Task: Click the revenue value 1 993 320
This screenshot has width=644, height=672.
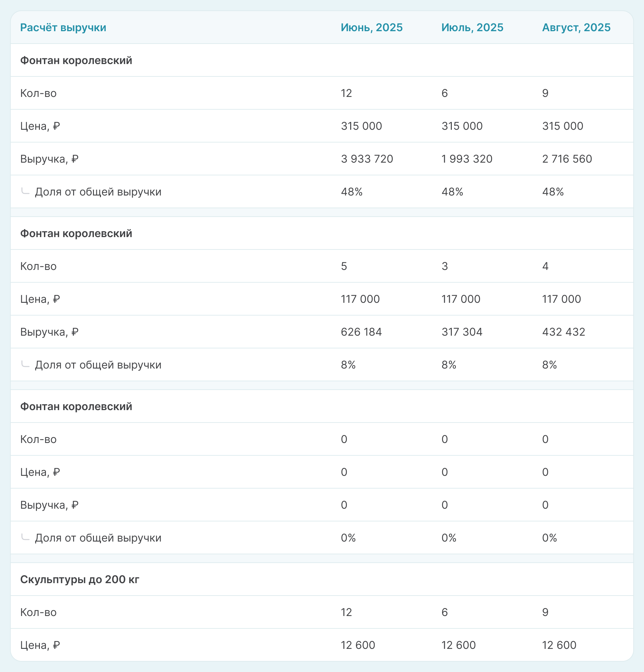Action: tap(467, 159)
